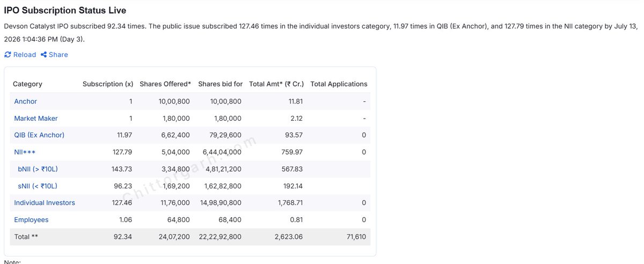The image size is (644, 264).
Task: Click the 24,07,200 total shares offered
Action: click(173, 237)
